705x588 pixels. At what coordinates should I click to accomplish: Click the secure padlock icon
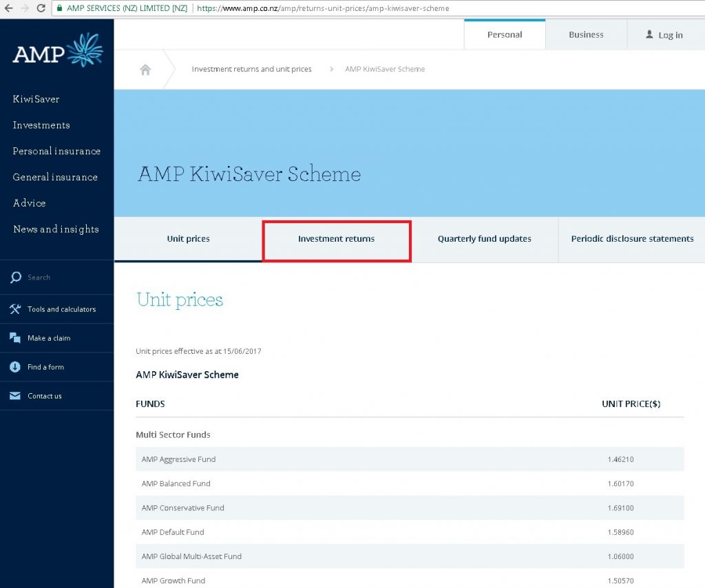(59, 8)
